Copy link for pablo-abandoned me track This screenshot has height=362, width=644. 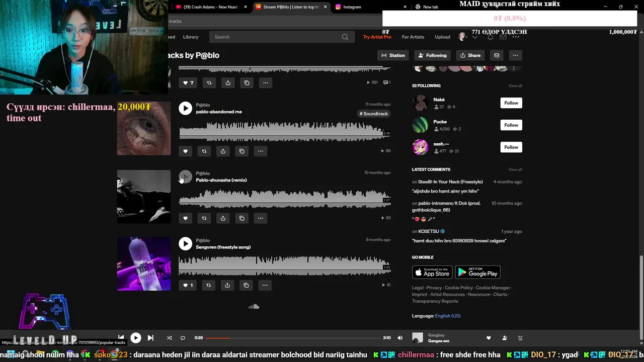coord(242,151)
